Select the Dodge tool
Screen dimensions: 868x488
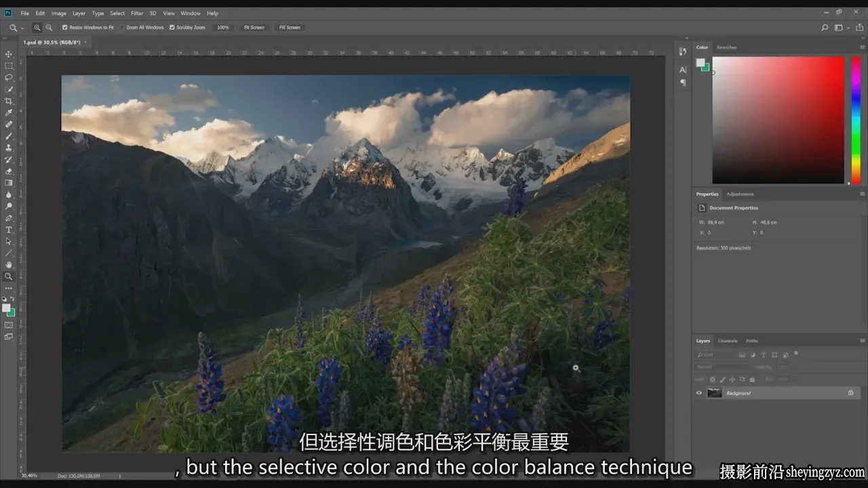(x=9, y=206)
